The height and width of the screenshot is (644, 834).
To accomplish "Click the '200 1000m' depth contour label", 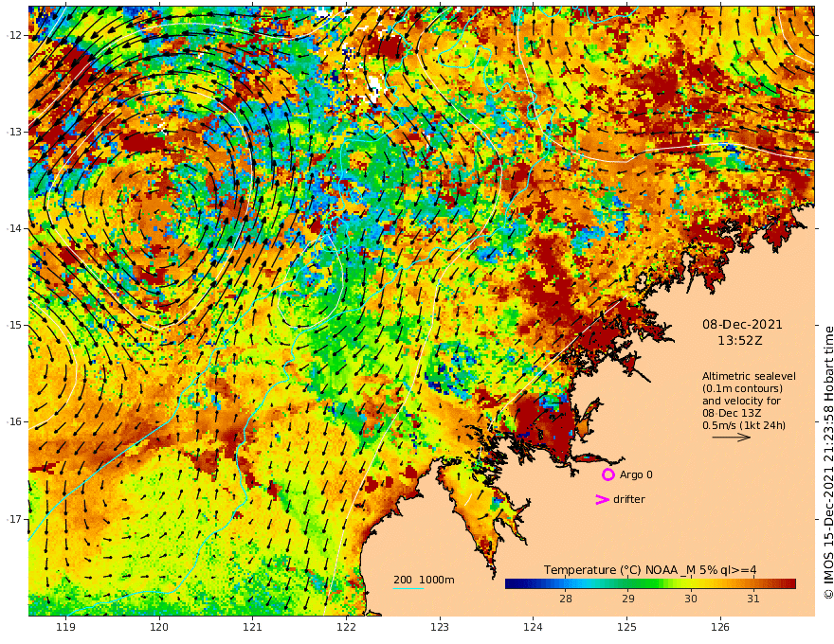I will pyautogui.click(x=424, y=580).
